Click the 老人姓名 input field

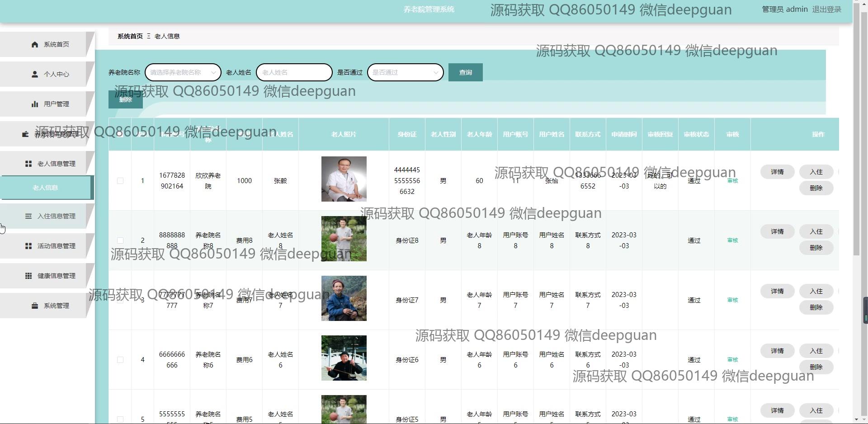tap(294, 72)
